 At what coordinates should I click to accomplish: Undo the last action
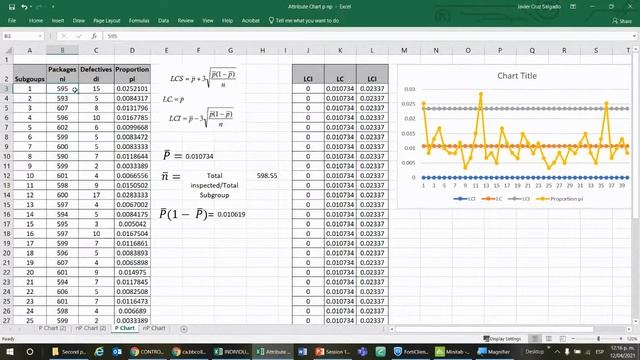point(24,7)
